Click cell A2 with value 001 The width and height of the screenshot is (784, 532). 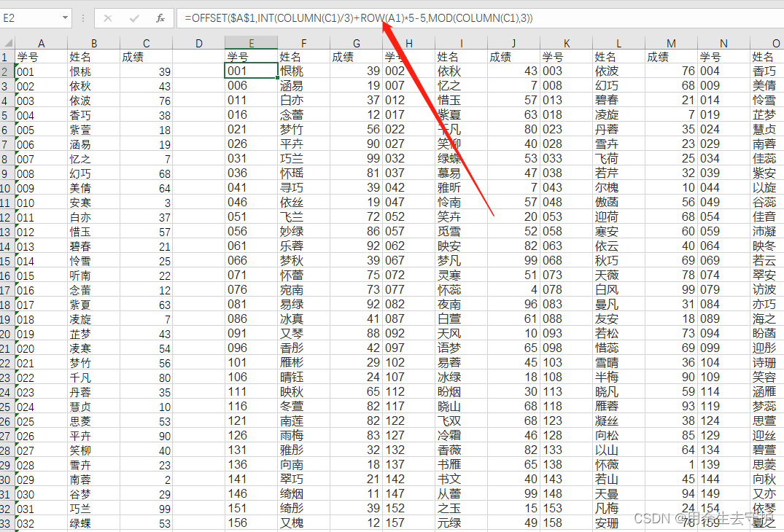tap(41, 71)
